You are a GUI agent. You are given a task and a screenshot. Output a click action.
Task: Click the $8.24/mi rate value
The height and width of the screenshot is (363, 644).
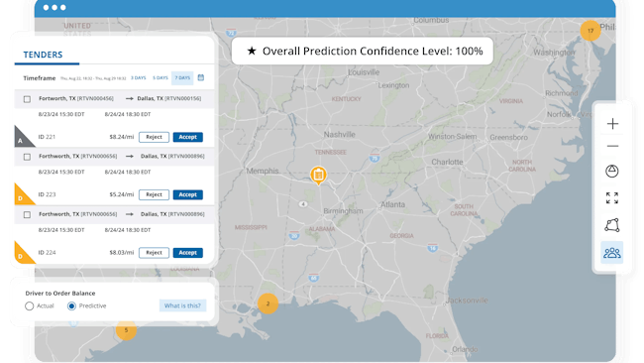[122, 137]
